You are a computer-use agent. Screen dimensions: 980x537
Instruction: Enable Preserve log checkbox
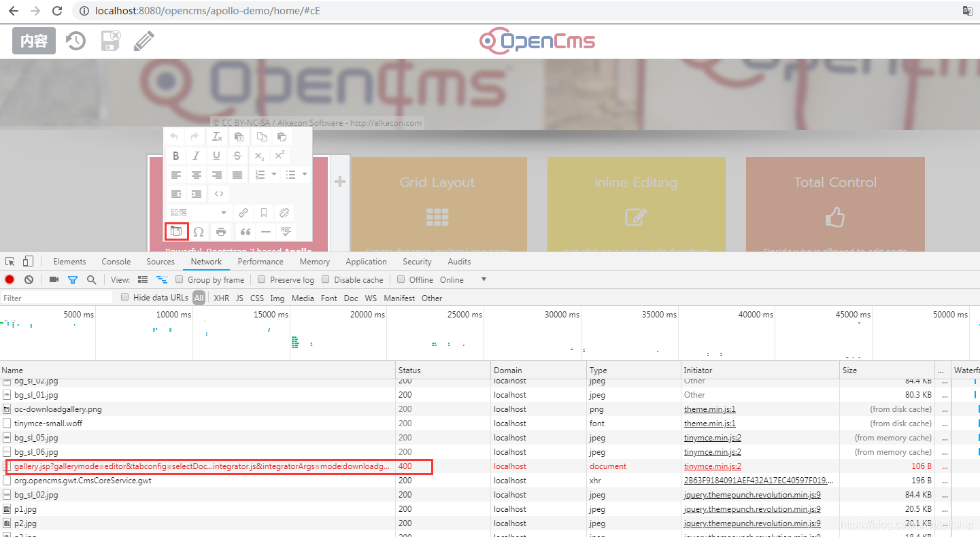click(261, 279)
